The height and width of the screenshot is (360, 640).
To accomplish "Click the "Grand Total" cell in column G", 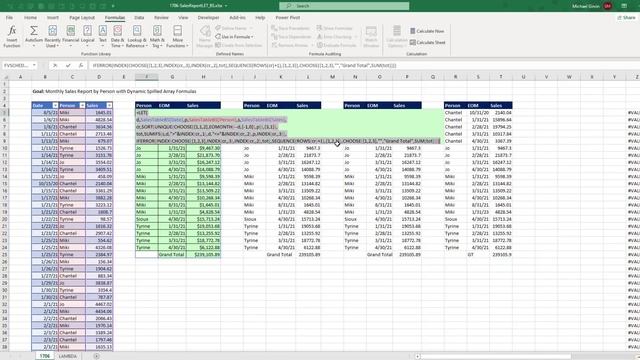I will pyautogui.click(x=172, y=254).
